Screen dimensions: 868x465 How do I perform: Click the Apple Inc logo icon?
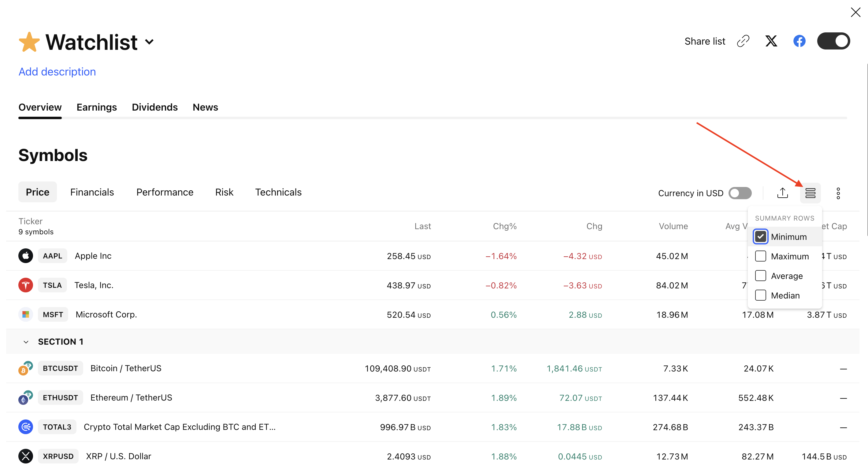(x=26, y=256)
